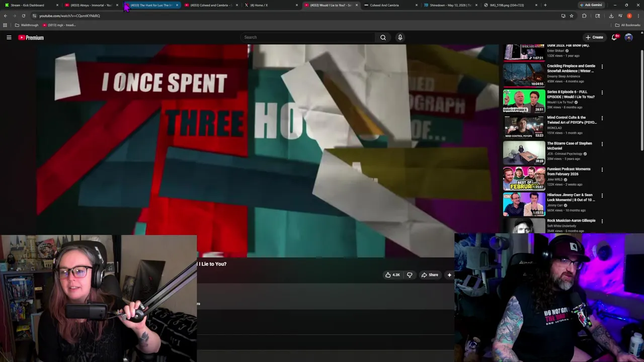Open more options for Jimmy Carr video
644x362 pixels.
tap(602, 196)
